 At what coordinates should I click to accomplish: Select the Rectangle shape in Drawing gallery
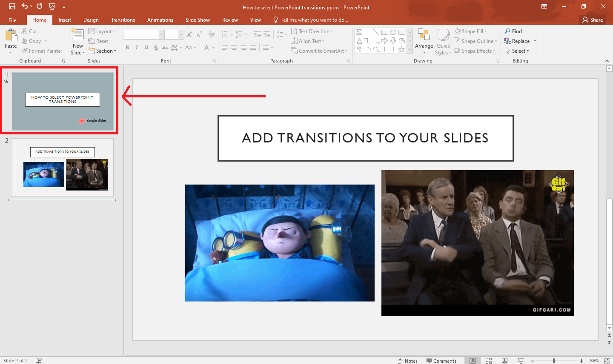point(384,32)
